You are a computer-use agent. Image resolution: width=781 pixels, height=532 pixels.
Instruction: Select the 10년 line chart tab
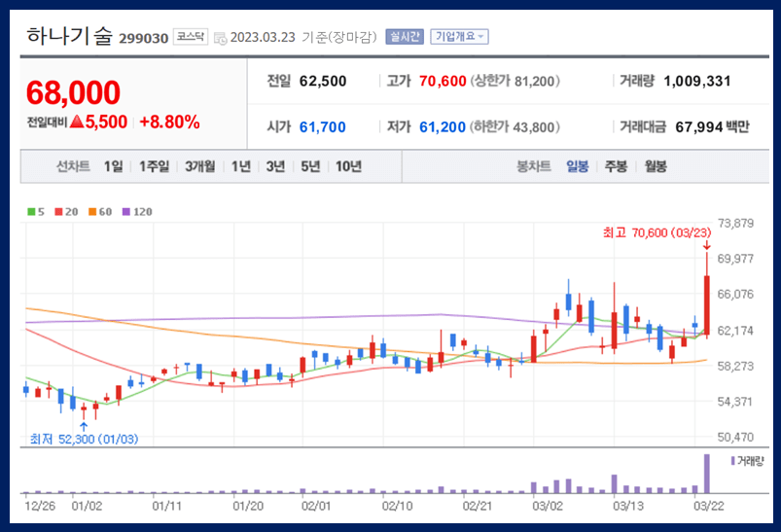348,166
